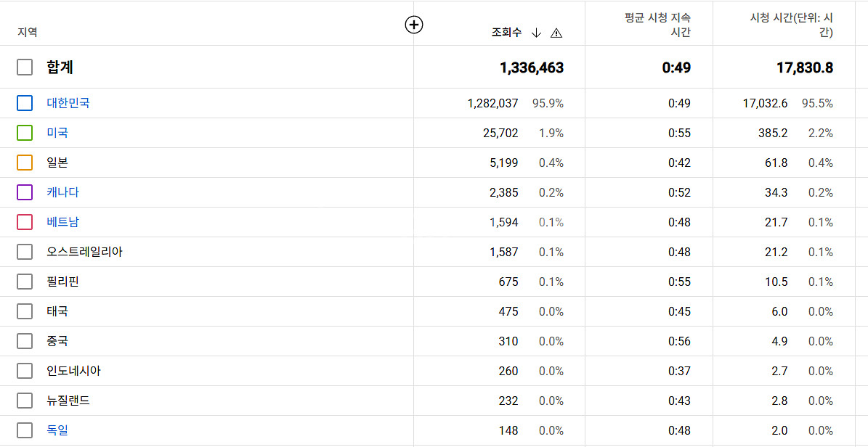Click the descending sort arrow icon
This screenshot has height=447, width=868.
pos(537,33)
